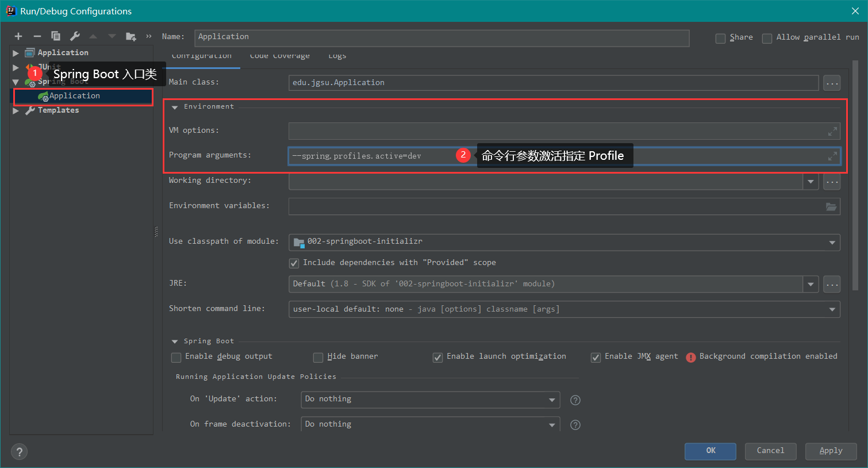The width and height of the screenshot is (868, 468).
Task: Expand the VM options field editor
Action: click(832, 132)
